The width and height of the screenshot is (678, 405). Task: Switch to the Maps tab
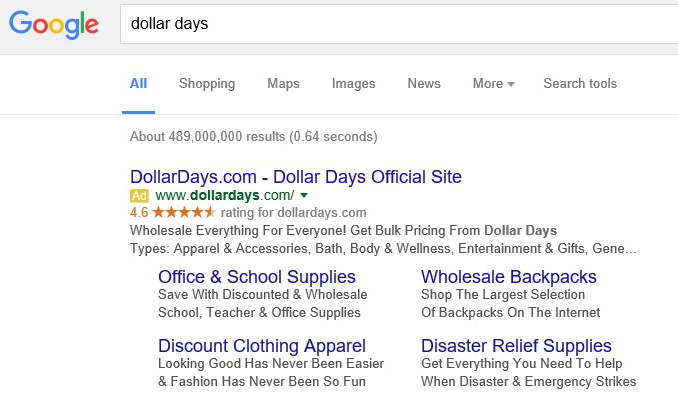coord(283,84)
